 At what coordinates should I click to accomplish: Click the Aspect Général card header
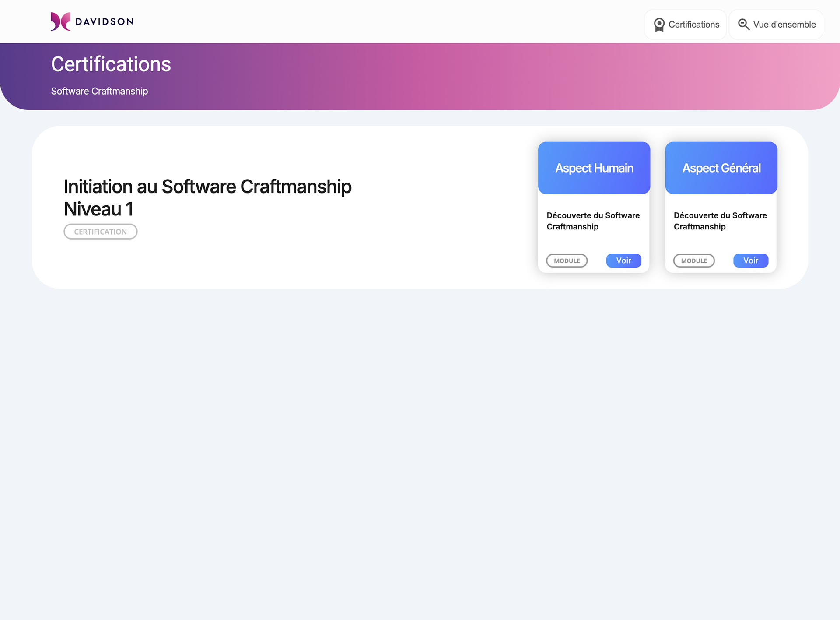coord(721,168)
